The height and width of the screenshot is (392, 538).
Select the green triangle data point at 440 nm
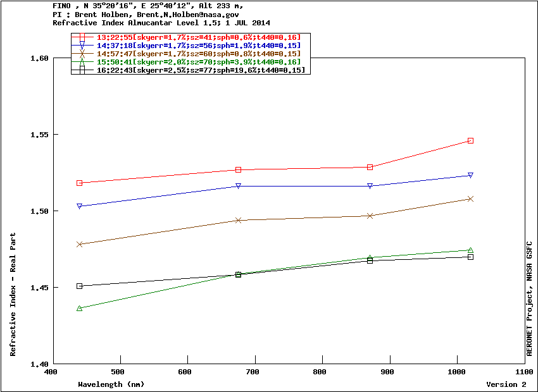(x=80, y=308)
